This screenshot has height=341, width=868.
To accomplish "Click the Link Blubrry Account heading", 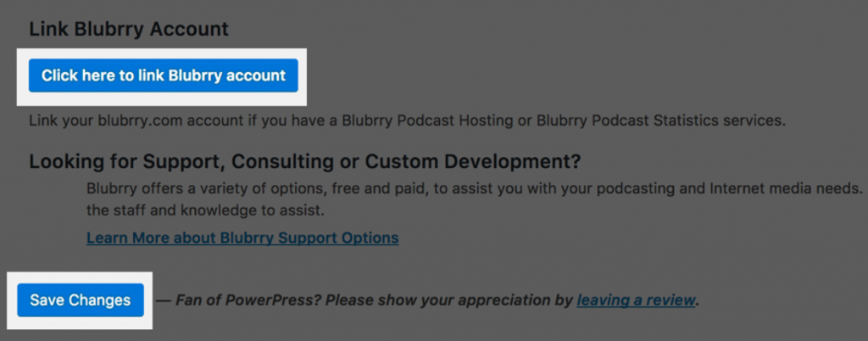I will [x=129, y=29].
